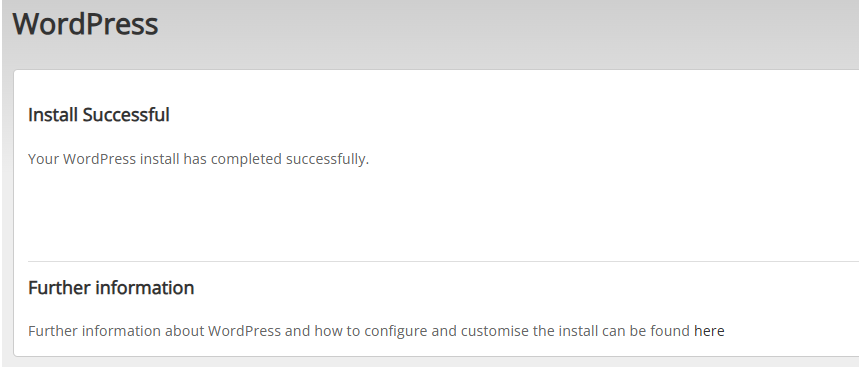The width and height of the screenshot is (859, 367).
Task: Click 'WordPress' in the install completed sentence
Action: 99,159
